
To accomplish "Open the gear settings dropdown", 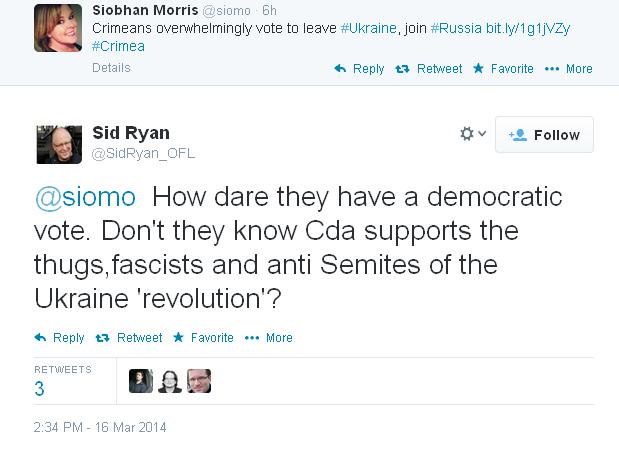I will tap(472, 134).
